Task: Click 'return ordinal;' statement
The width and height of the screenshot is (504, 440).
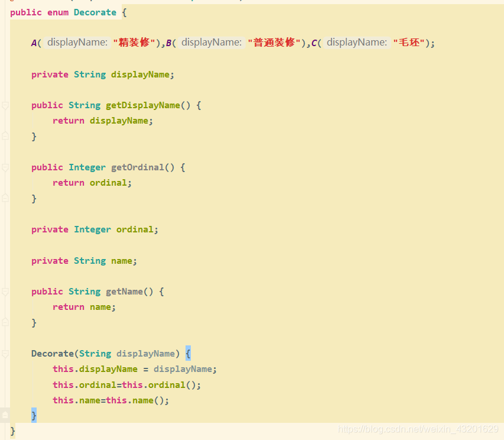Action: click(x=92, y=183)
